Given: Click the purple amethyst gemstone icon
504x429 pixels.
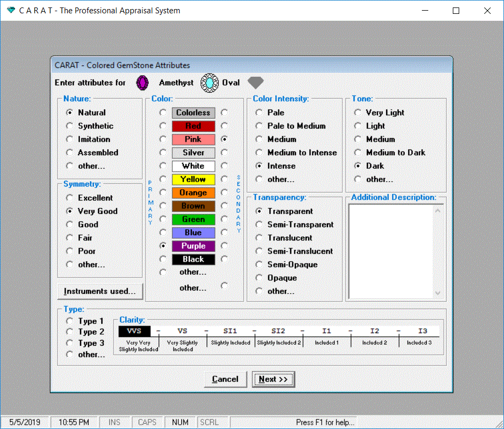Looking at the screenshot, I should 142,83.
